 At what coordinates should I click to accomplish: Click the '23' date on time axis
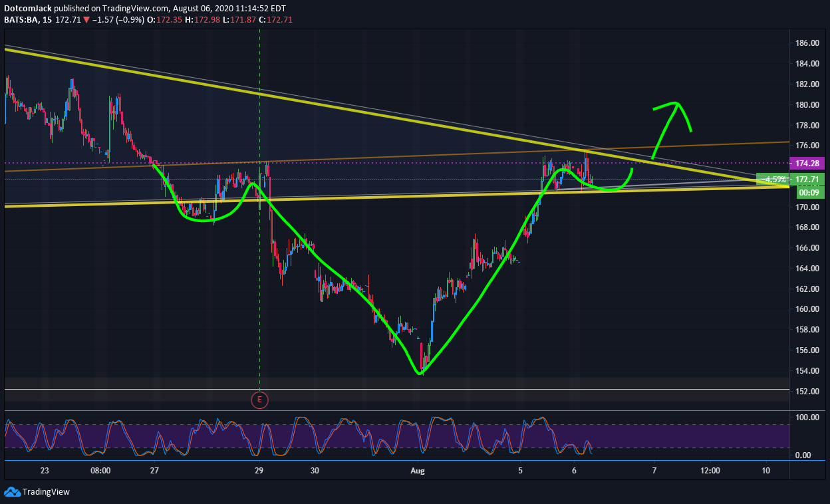pyautogui.click(x=45, y=471)
